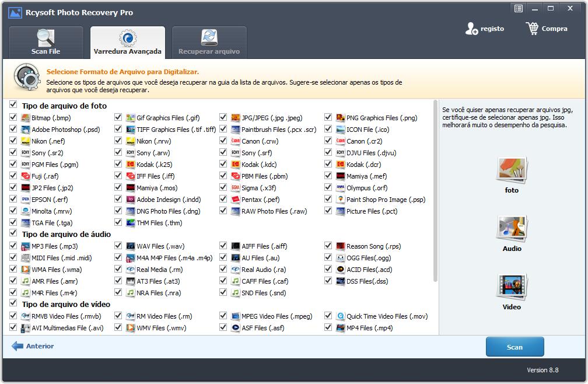The width and height of the screenshot is (588, 384).
Task: Toggle the OGG Files(.ogg) checkbox
Action: coord(328,257)
